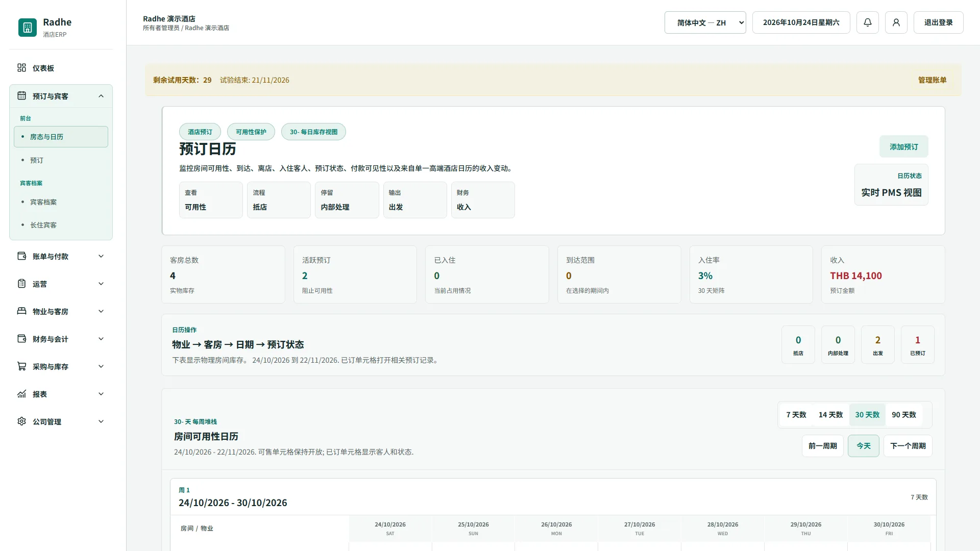Click the 财务与会计 wallet icon
980x551 pixels.
pos(21,339)
